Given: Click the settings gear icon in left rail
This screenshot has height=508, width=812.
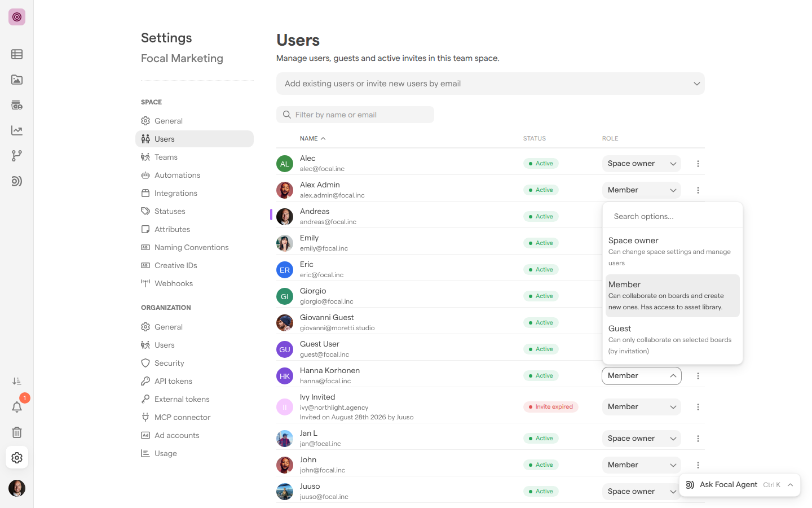Looking at the screenshot, I should 17,458.
